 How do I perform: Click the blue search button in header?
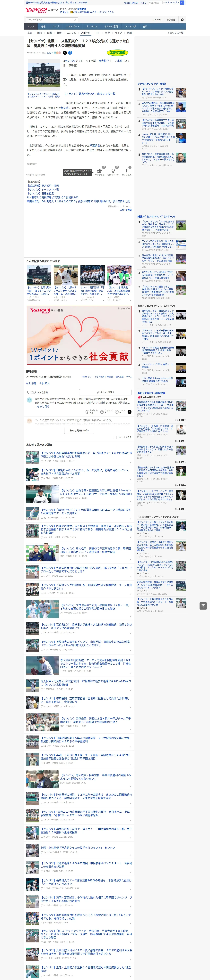tap(182, 3)
